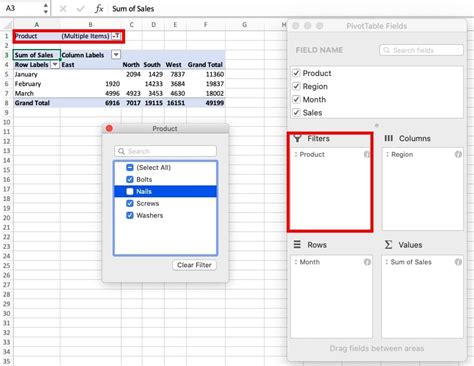Click cell A3 'Sum of Sales'
This screenshot has height=366, width=474.
point(37,55)
